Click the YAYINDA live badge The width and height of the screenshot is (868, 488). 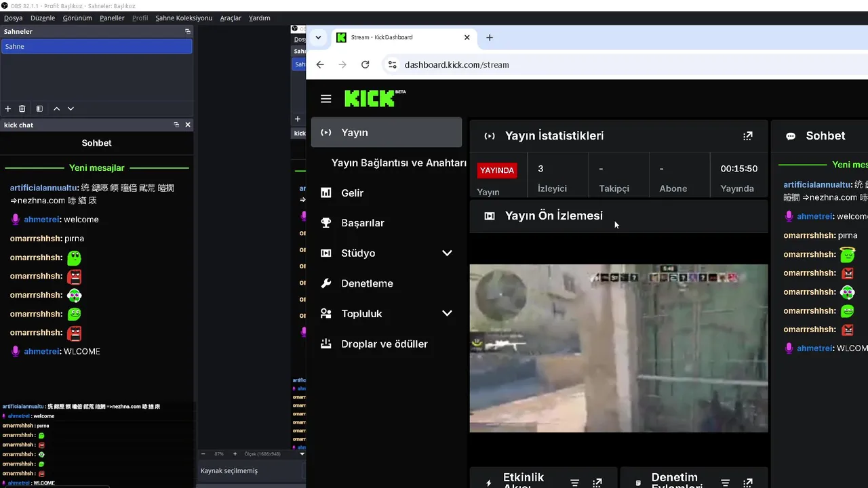click(x=497, y=170)
